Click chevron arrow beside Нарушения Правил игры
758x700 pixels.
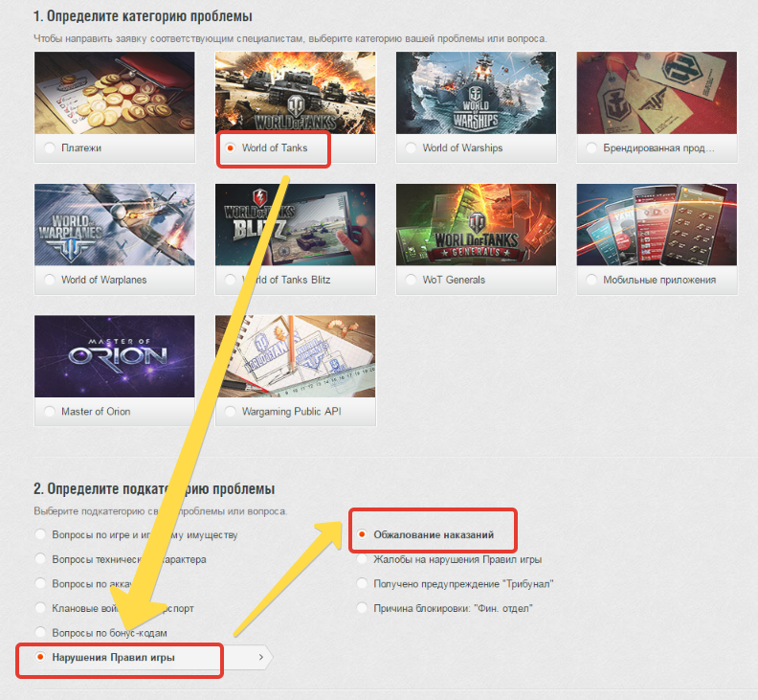pos(261,657)
